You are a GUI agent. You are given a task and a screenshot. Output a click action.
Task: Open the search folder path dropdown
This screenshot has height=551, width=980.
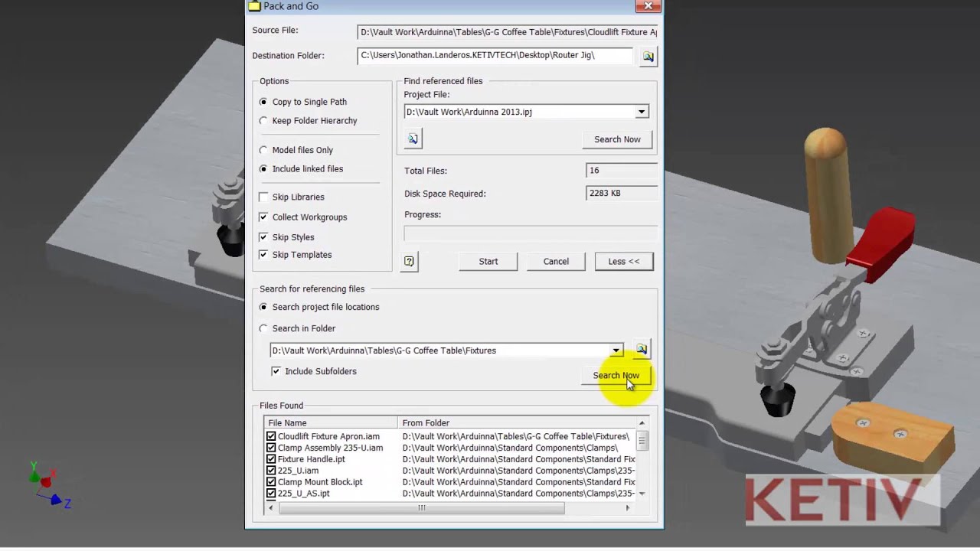pos(616,350)
